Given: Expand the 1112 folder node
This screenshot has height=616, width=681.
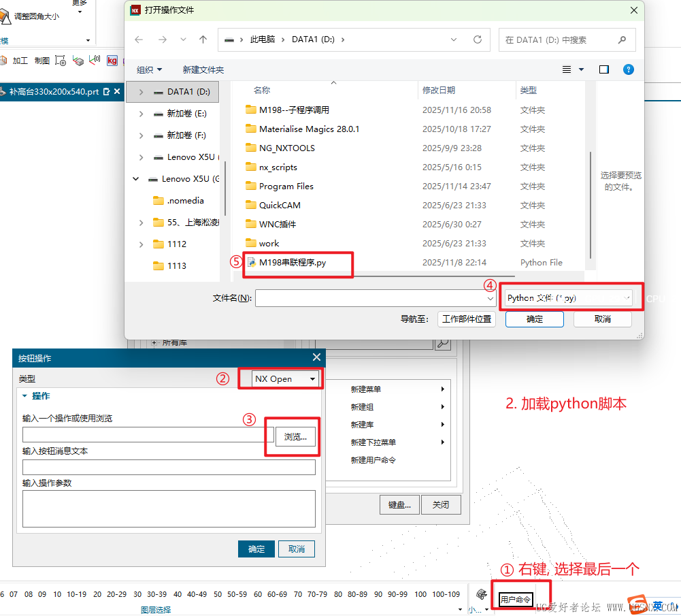Looking at the screenshot, I should (x=141, y=244).
